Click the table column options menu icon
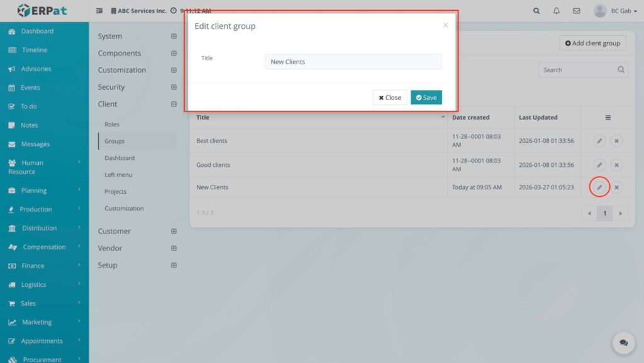 pos(608,118)
